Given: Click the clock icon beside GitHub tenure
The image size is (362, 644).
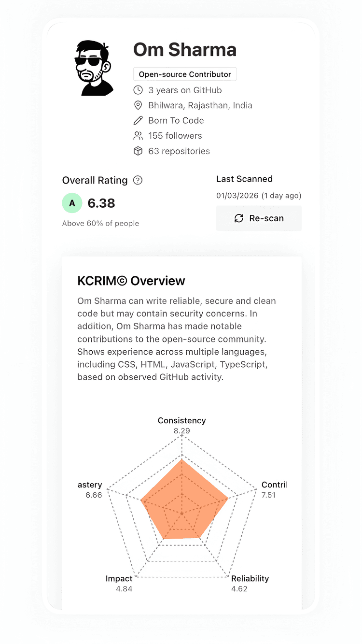Looking at the screenshot, I should (x=139, y=90).
